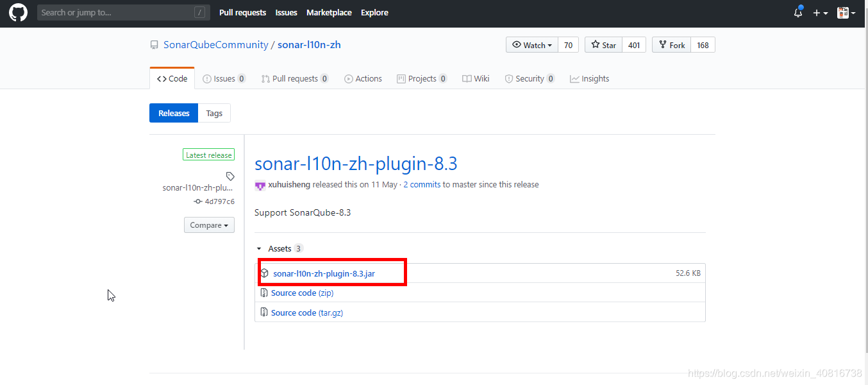Open commit 4d797c6
Viewport: 868px width, 385px height.
[219, 201]
